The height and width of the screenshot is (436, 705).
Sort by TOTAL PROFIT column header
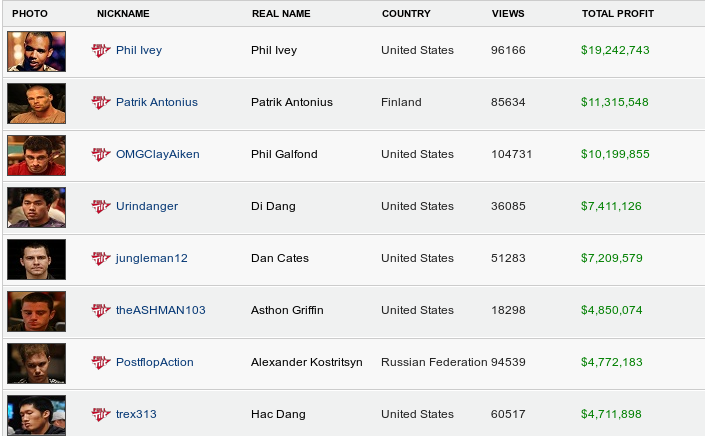tap(618, 13)
